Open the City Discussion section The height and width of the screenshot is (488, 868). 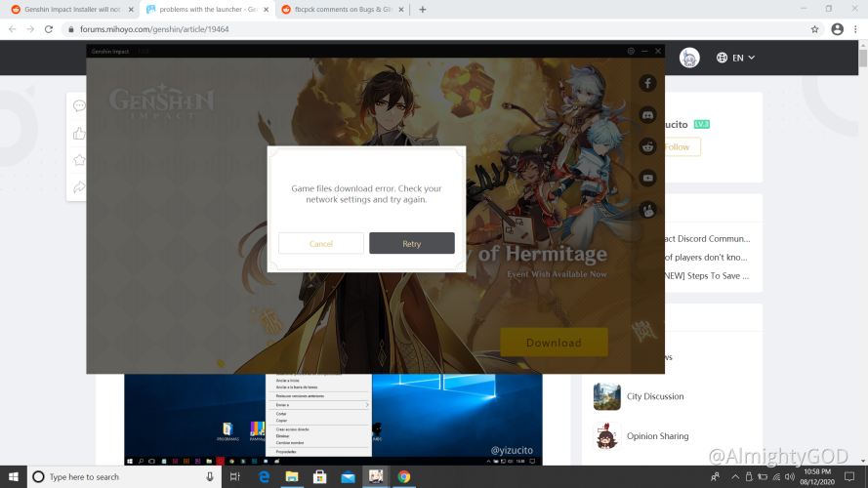tap(655, 396)
